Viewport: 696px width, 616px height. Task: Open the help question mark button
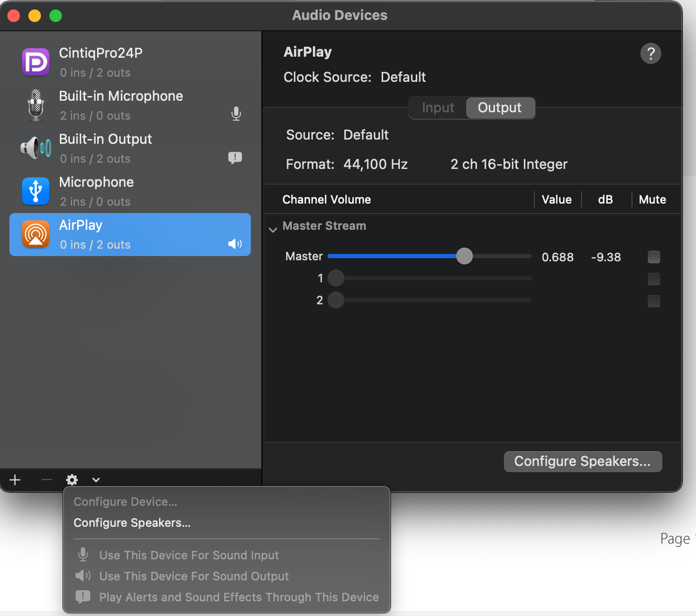tap(651, 53)
